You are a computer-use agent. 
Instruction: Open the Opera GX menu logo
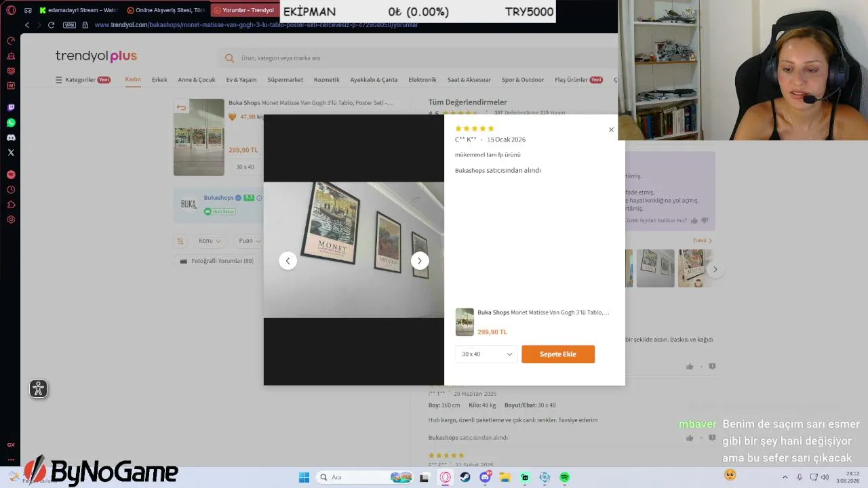point(11,10)
